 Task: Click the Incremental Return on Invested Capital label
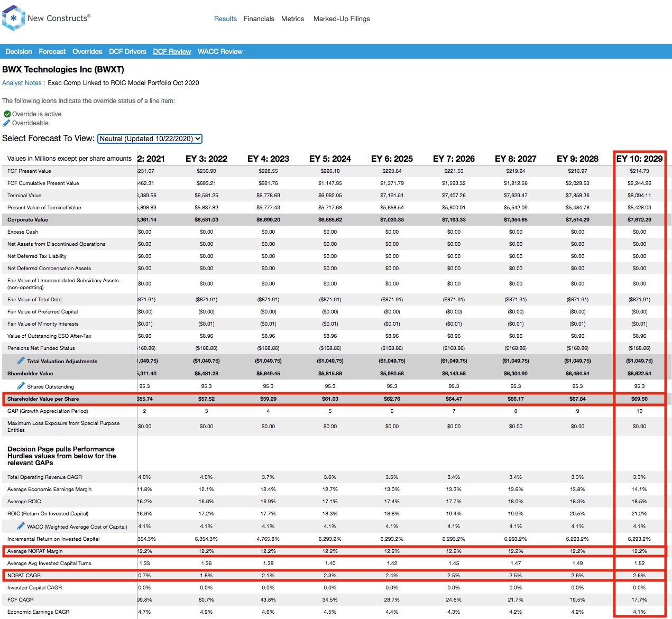click(53, 539)
